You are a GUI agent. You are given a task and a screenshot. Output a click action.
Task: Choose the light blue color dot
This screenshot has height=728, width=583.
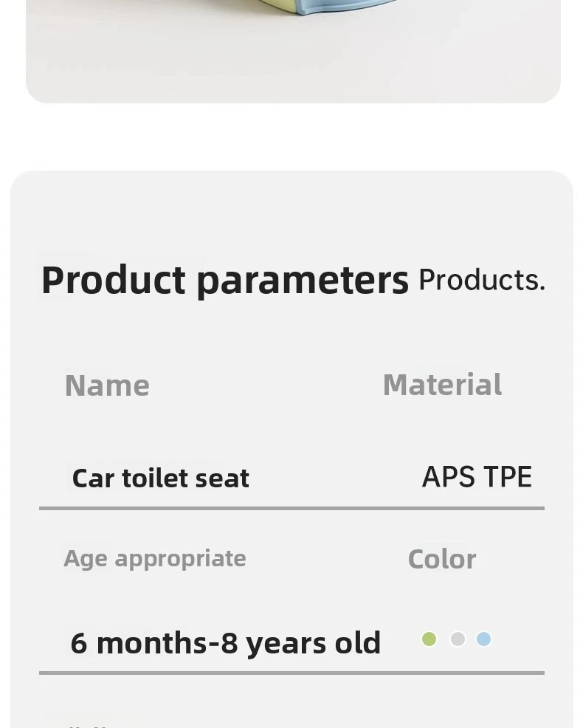(483, 639)
